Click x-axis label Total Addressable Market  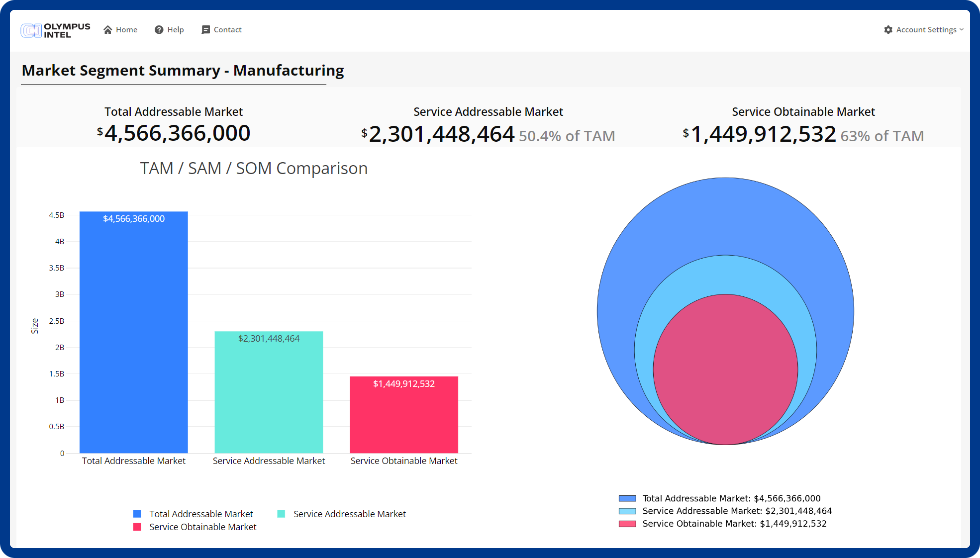click(x=134, y=461)
